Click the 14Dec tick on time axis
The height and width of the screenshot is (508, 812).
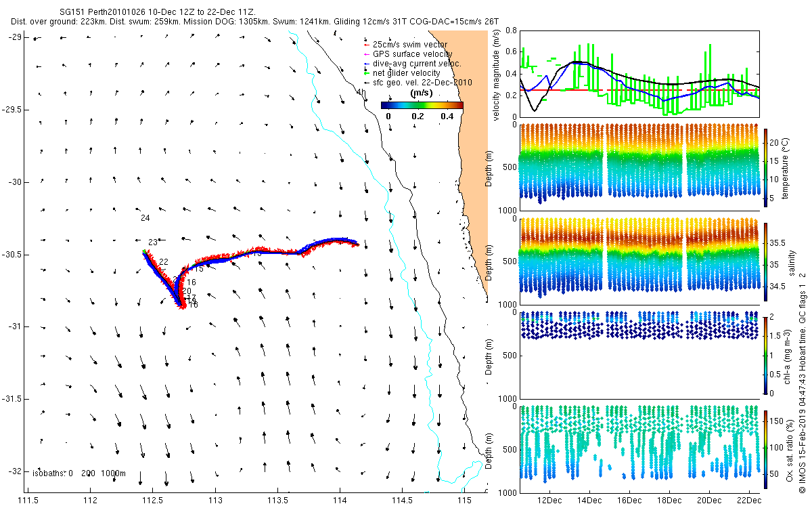589,500
